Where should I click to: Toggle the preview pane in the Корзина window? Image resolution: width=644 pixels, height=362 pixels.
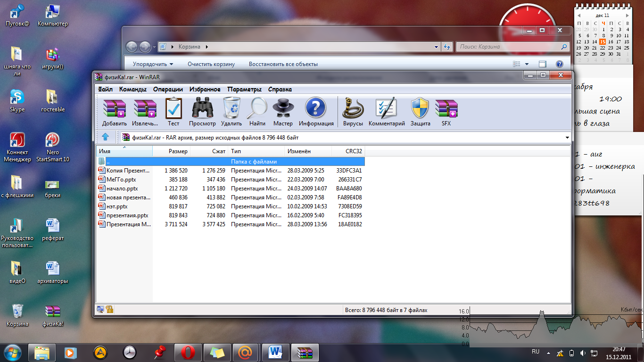click(543, 64)
